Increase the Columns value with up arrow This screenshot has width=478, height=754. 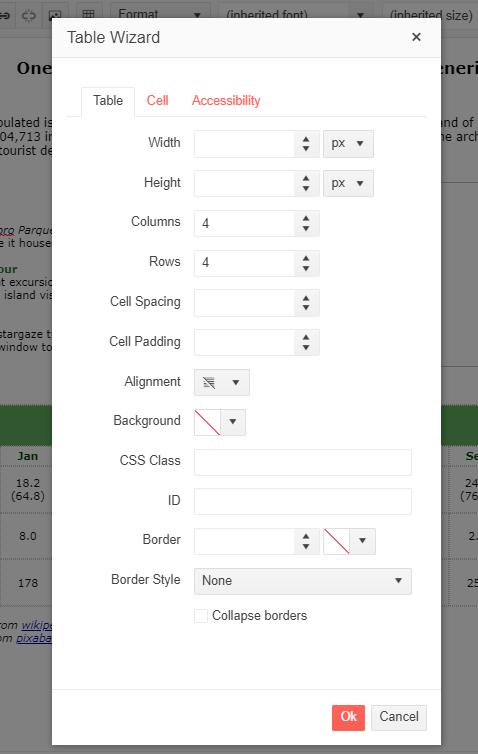click(306, 218)
